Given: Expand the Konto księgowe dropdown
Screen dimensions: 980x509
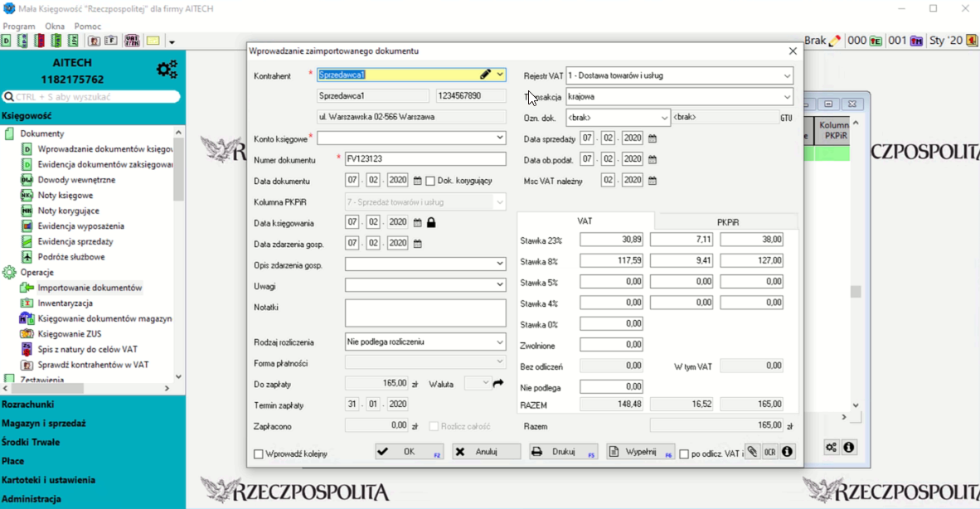Looking at the screenshot, I should (500, 138).
